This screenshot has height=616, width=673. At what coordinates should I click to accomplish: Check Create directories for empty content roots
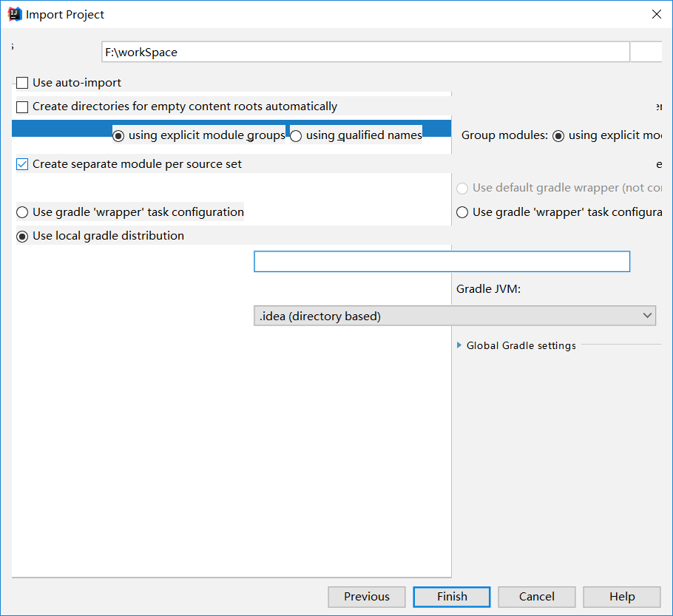pyautogui.click(x=22, y=106)
